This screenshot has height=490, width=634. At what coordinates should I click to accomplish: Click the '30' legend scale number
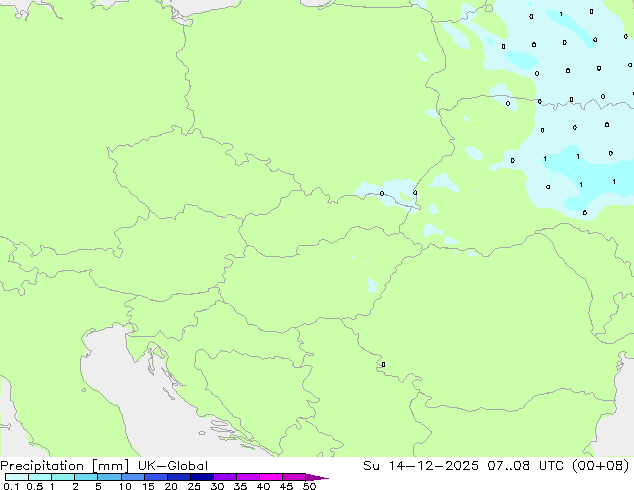217,486
